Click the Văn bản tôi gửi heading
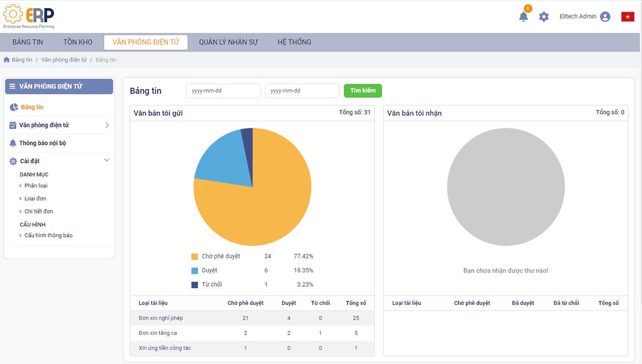The height and width of the screenshot is (364, 642). [158, 113]
